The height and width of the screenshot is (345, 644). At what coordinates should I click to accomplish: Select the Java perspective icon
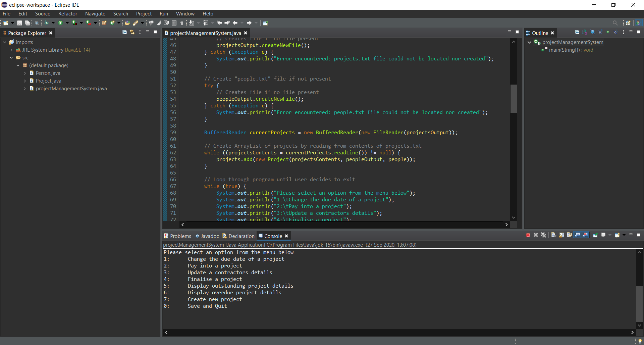pyautogui.click(x=639, y=23)
